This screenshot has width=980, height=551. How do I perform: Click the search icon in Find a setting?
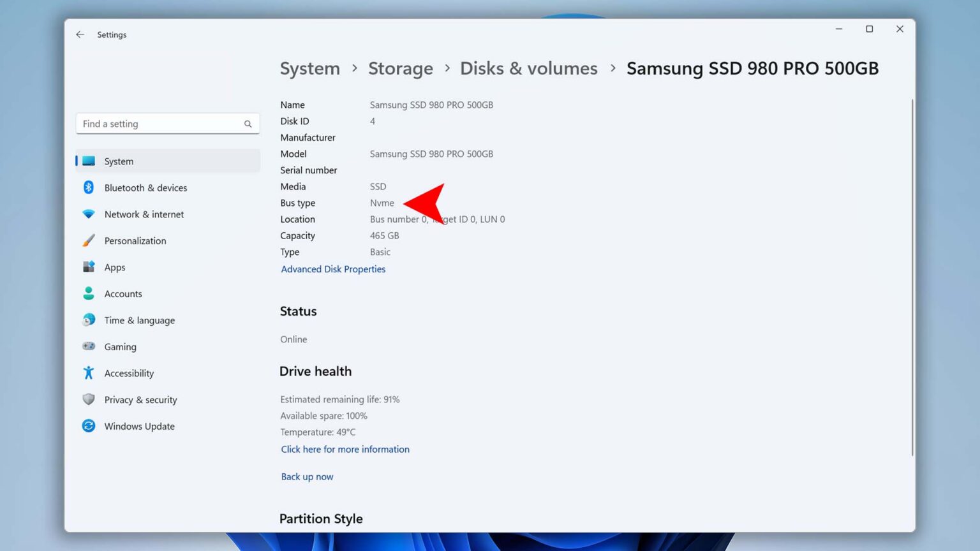(248, 124)
